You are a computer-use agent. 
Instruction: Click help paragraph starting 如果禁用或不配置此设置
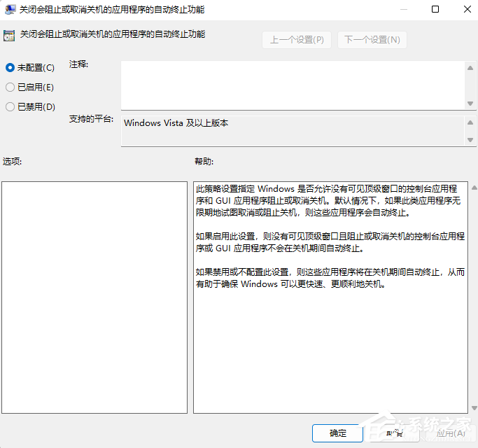pyautogui.click(x=330, y=278)
